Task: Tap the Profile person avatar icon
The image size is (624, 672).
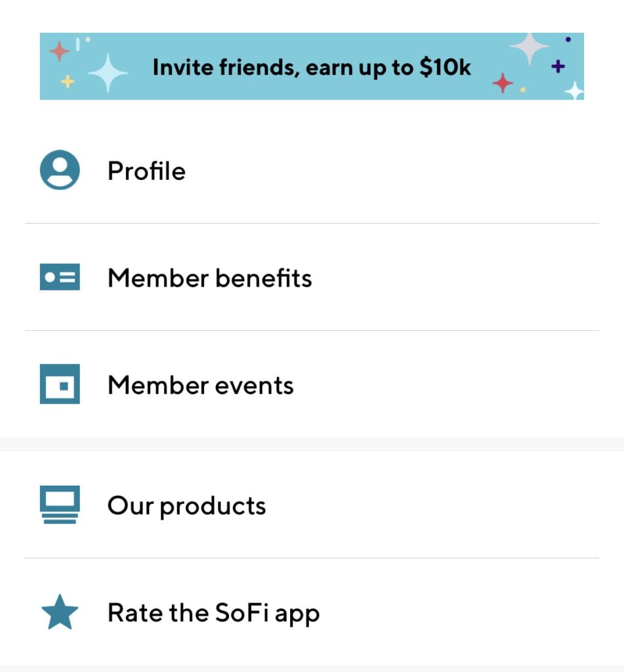Action: pyautogui.click(x=60, y=171)
